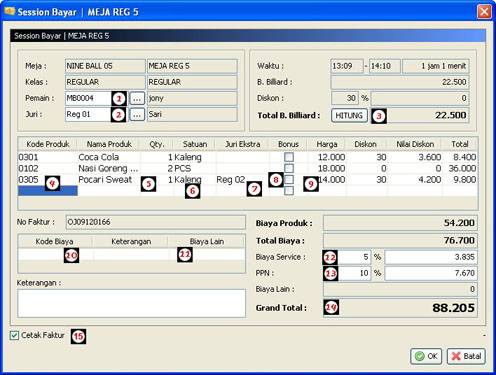Click the Juri Ekstra column header
496x375 pixels.
pos(242,144)
